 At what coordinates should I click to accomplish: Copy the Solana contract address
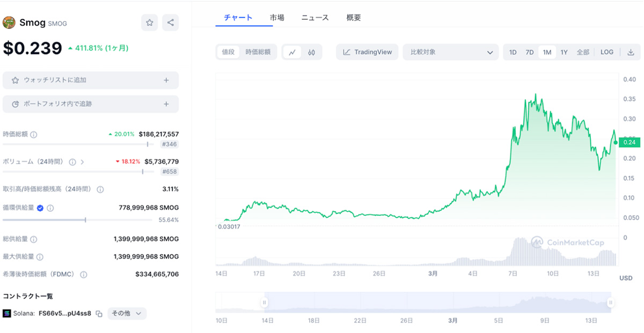click(x=99, y=314)
